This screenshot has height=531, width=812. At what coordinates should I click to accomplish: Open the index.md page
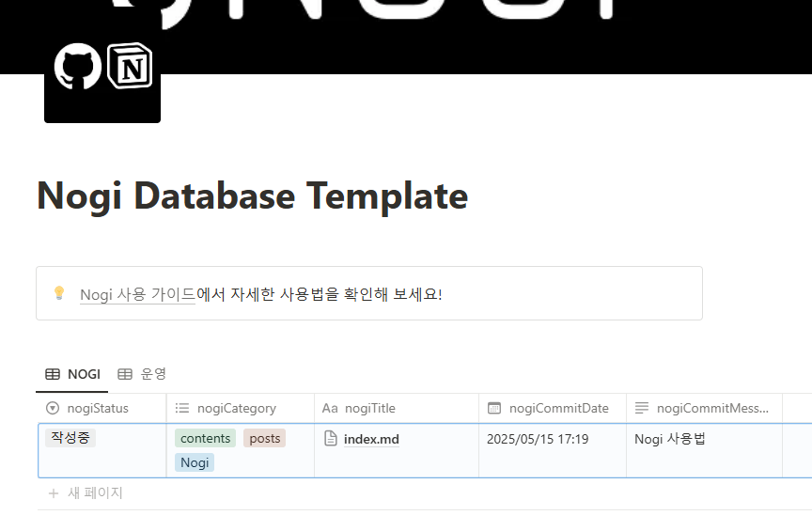(371, 439)
